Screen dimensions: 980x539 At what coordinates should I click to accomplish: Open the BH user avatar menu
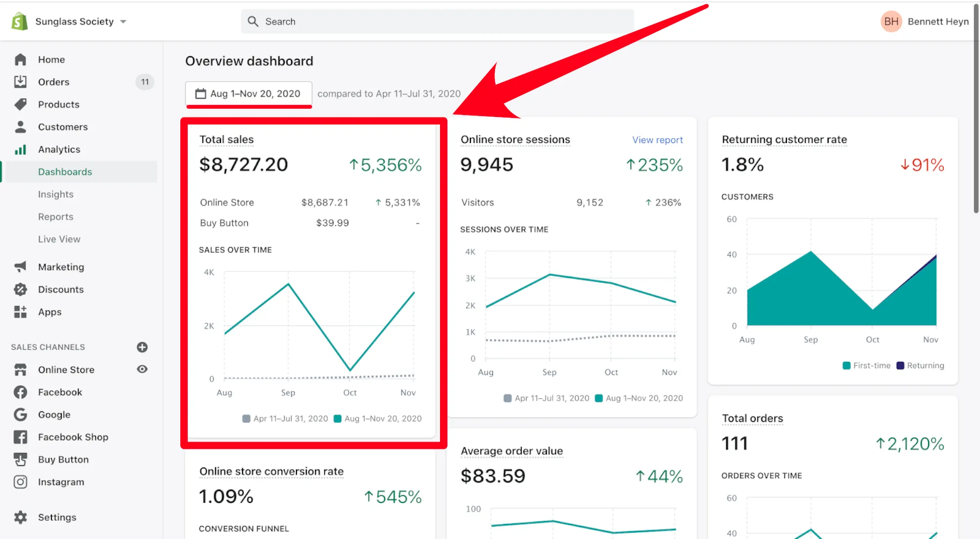coord(891,22)
